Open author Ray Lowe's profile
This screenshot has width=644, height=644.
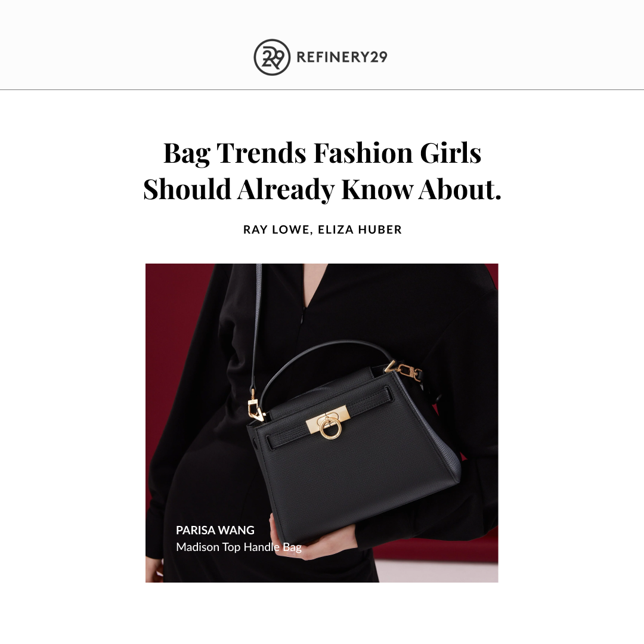(276, 230)
